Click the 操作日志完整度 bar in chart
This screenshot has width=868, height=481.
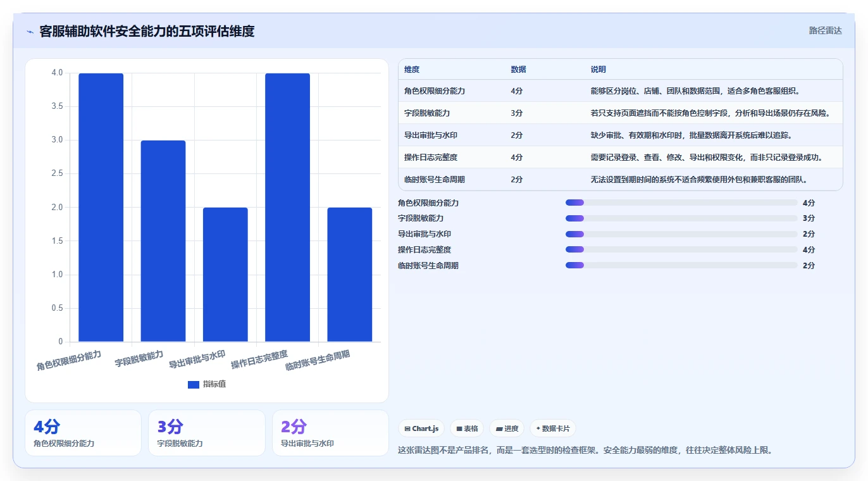[x=287, y=208]
